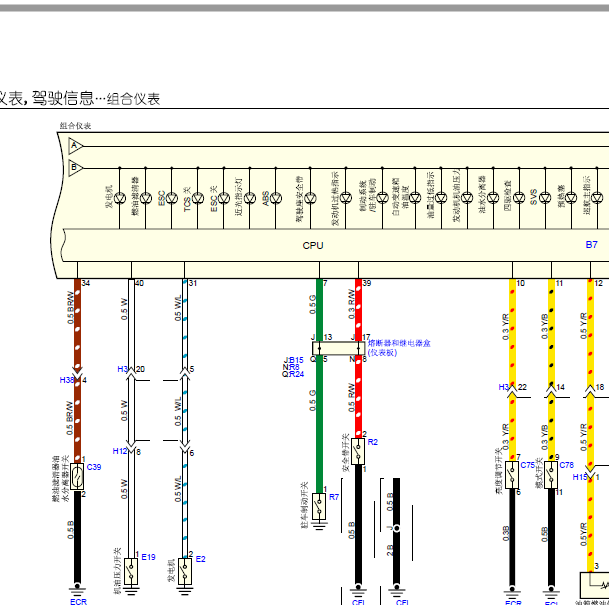Click the 远光指示灯 lamp symbol
The height and width of the screenshot is (605, 609).
point(250,198)
